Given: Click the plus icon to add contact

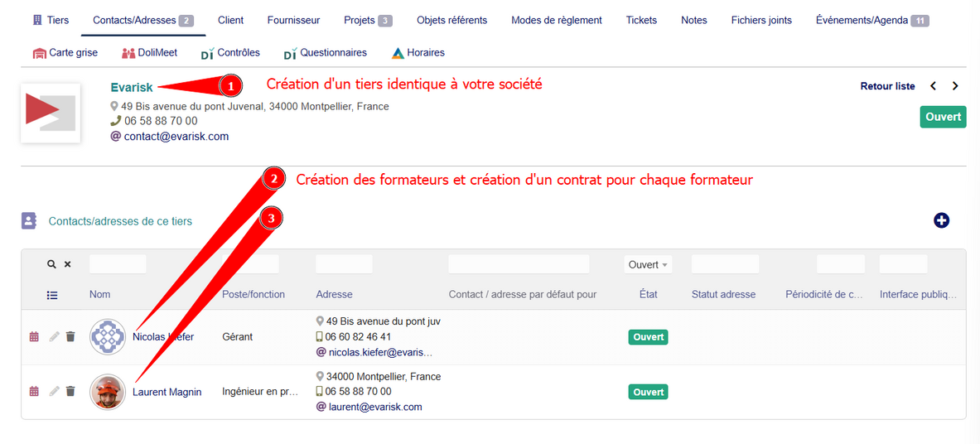Looking at the screenshot, I should [x=941, y=220].
